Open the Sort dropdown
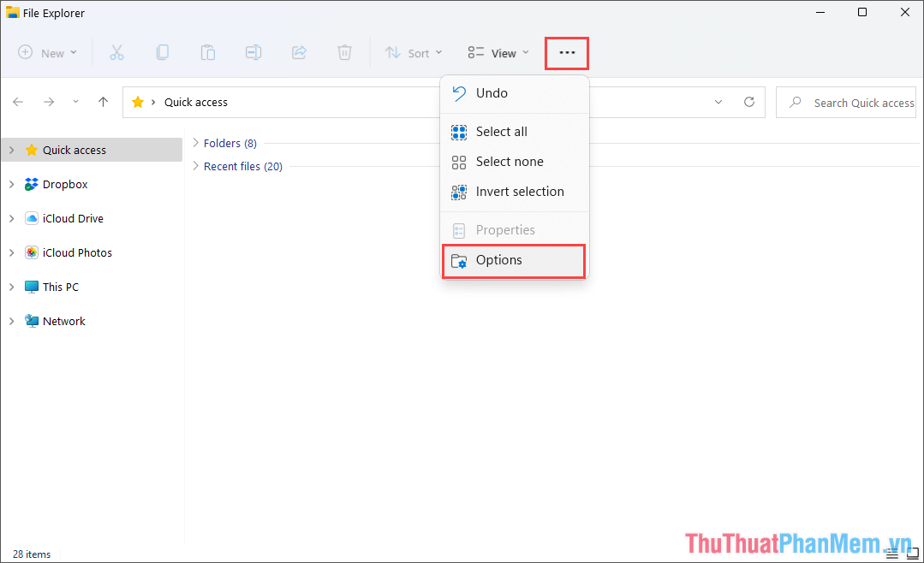Viewport: 924px width, 563px height. click(x=414, y=52)
